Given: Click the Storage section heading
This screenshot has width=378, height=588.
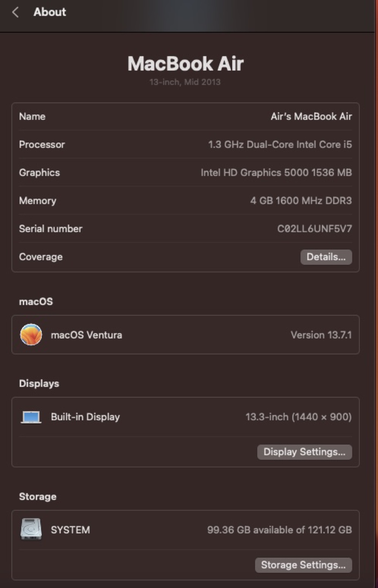Looking at the screenshot, I should [x=38, y=497].
